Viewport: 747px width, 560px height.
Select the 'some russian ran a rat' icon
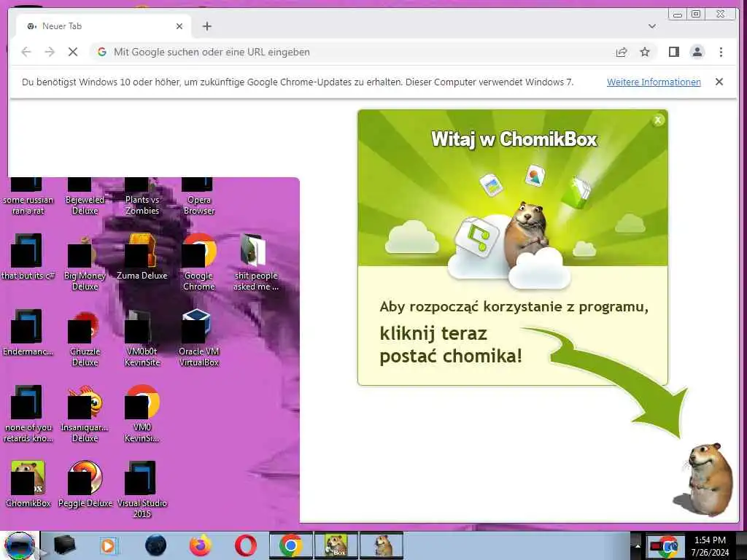(x=28, y=196)
